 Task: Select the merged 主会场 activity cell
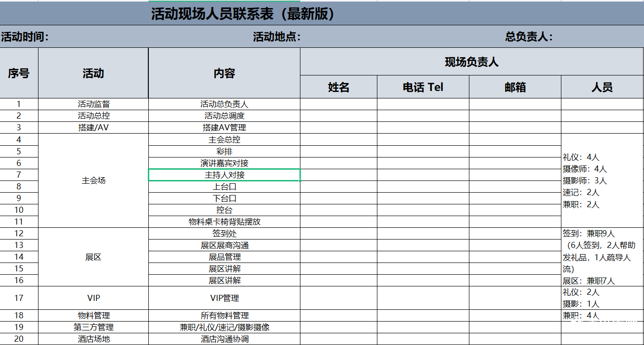93,180
